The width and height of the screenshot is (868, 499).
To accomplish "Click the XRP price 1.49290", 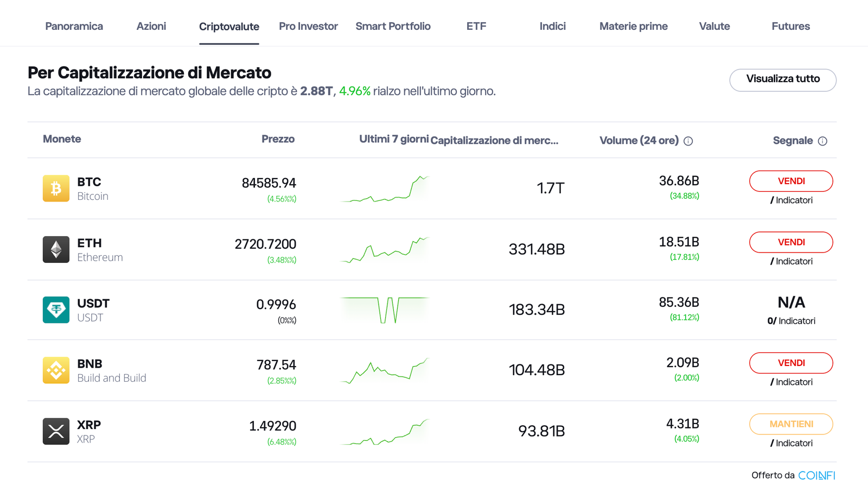I will pos(273,426).
